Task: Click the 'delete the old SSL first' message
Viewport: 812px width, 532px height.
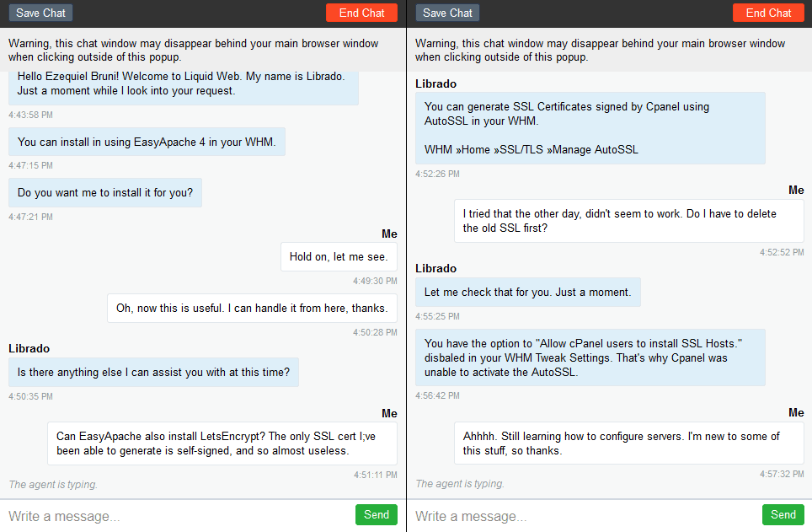Action: (x=629, y=221)
